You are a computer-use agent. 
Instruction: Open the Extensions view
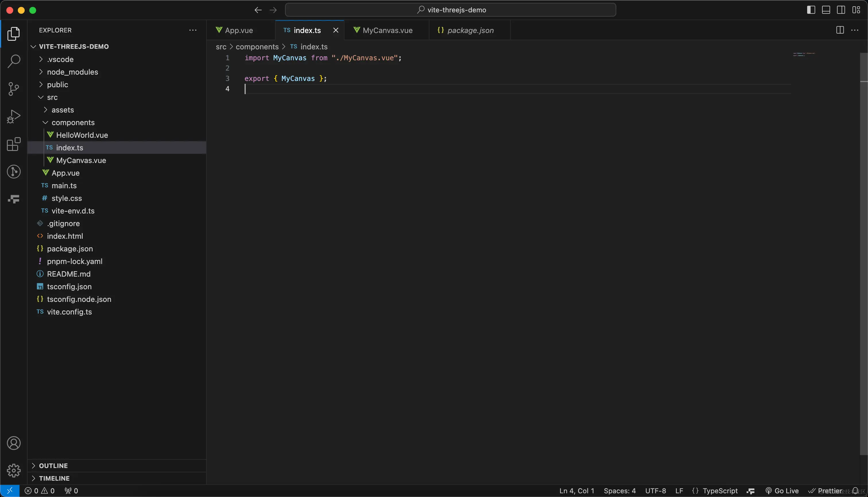(x=14, y=144)
